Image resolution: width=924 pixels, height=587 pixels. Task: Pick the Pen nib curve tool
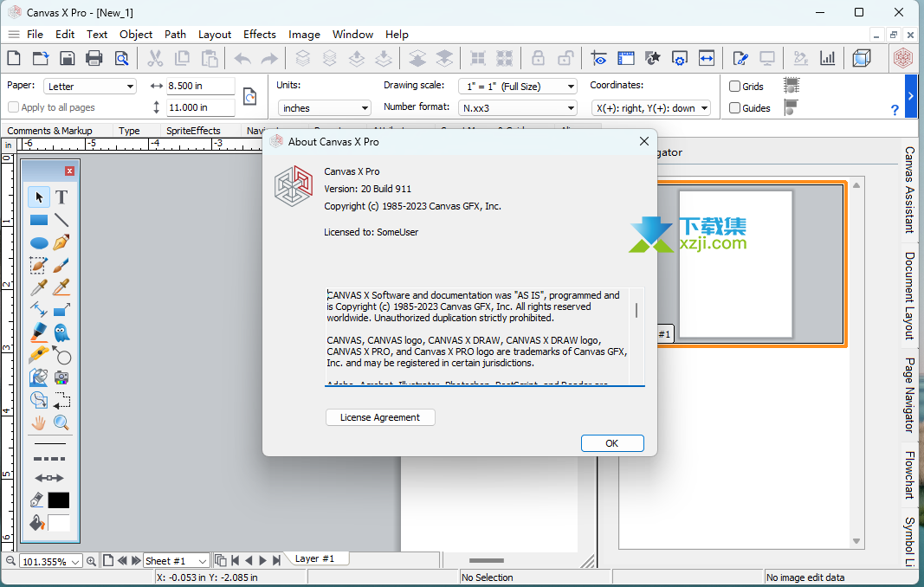click(x=61, y=242)
